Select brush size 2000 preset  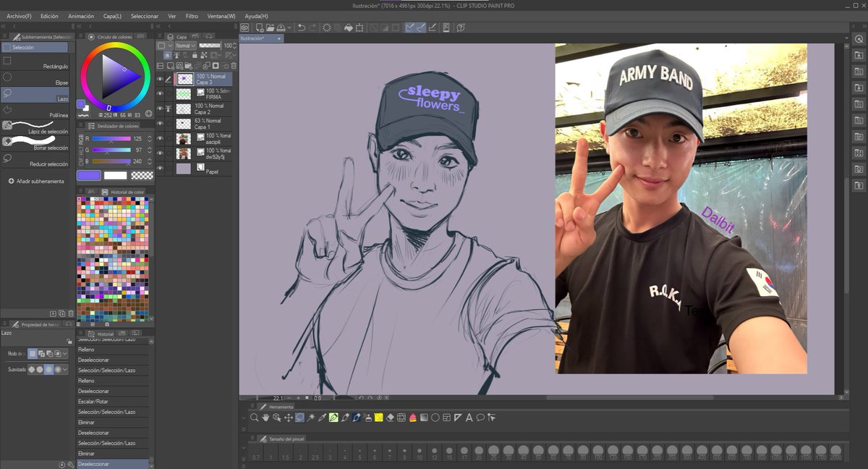835,453
